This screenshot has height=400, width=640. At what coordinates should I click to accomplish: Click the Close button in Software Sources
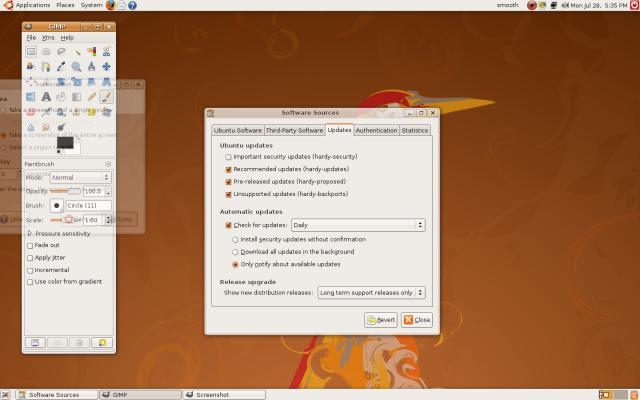(x=417, y=320)
